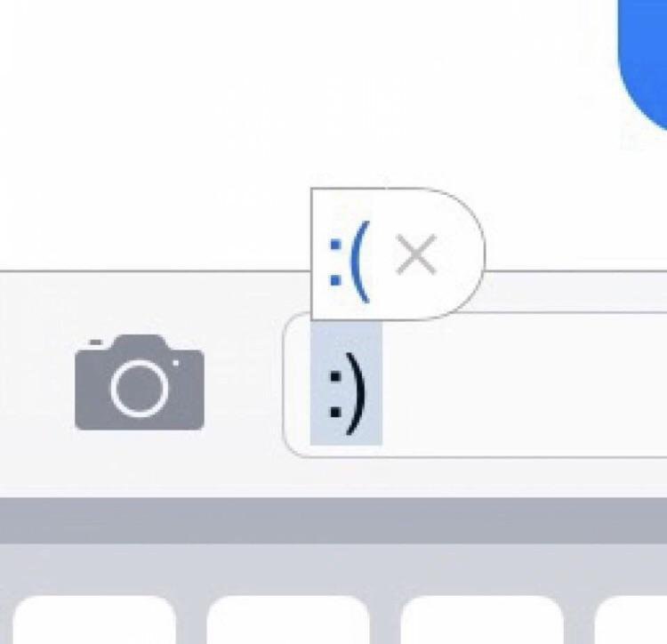Viewport: 667px width, 644px height.
Task: Open the camera attachment icon
Action: (x=140, y=382)
